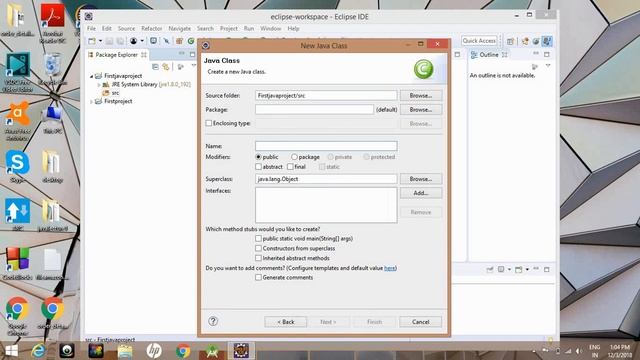This screenshot has height=360, width=640.
Task: Switch to the Java EE perspective icon
Action: click(525, 41)
